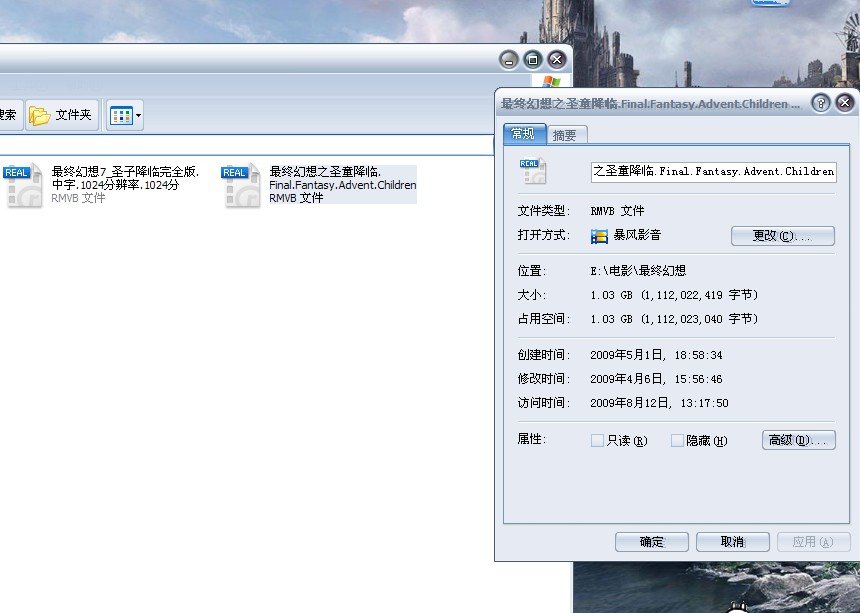Select the 最终幻想7_圣子降临完全版 RMVB file icon

22,186
